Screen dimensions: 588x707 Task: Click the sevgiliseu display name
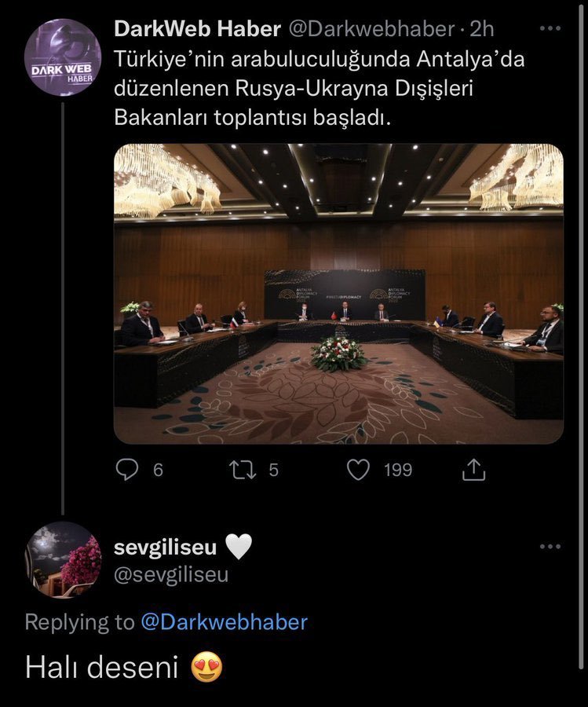click(x=165, y=547)
